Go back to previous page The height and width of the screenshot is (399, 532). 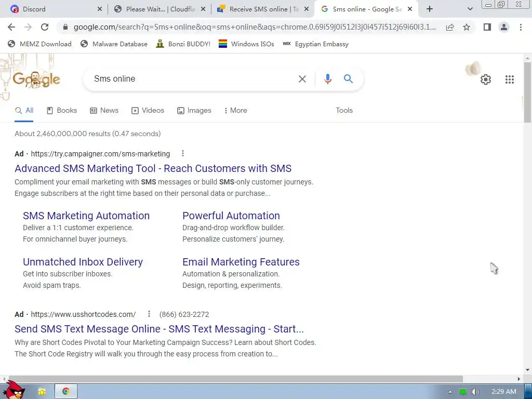[11, 27]
